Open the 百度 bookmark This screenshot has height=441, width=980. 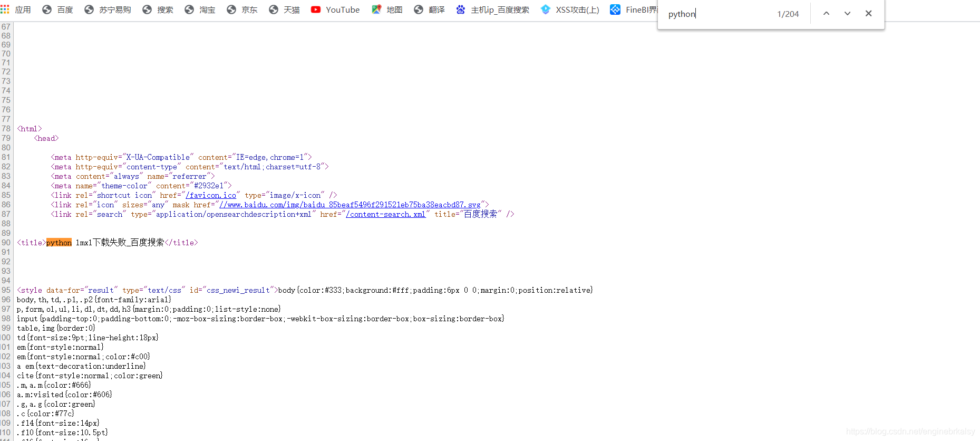pos(58,9)
